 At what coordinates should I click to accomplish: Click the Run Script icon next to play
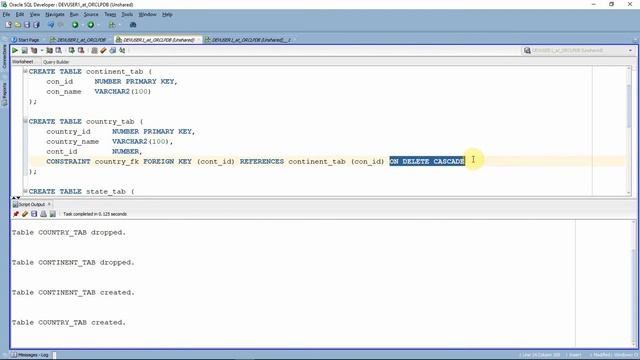pos(24,51)
